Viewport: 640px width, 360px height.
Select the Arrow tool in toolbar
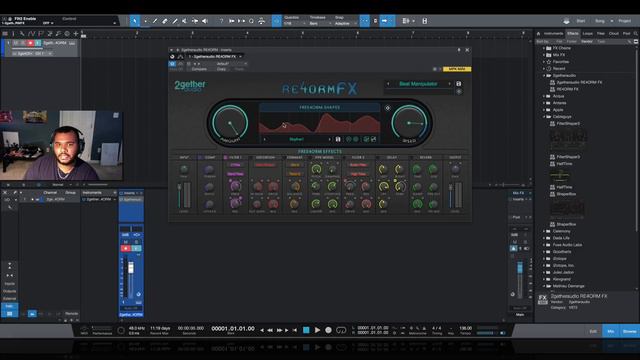coord(135,21)
